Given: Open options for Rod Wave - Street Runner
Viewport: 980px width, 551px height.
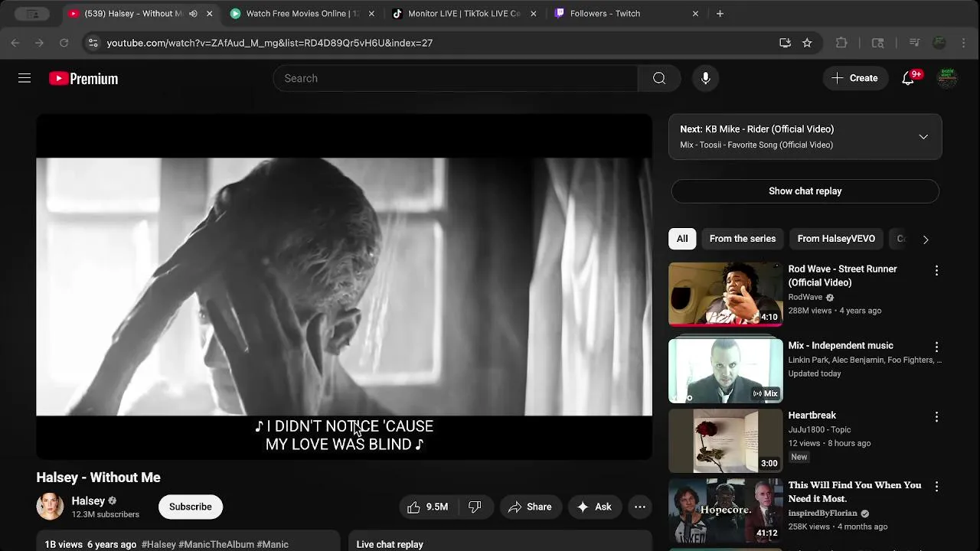Looking at the screenshot, I should [x=936, y=271].
